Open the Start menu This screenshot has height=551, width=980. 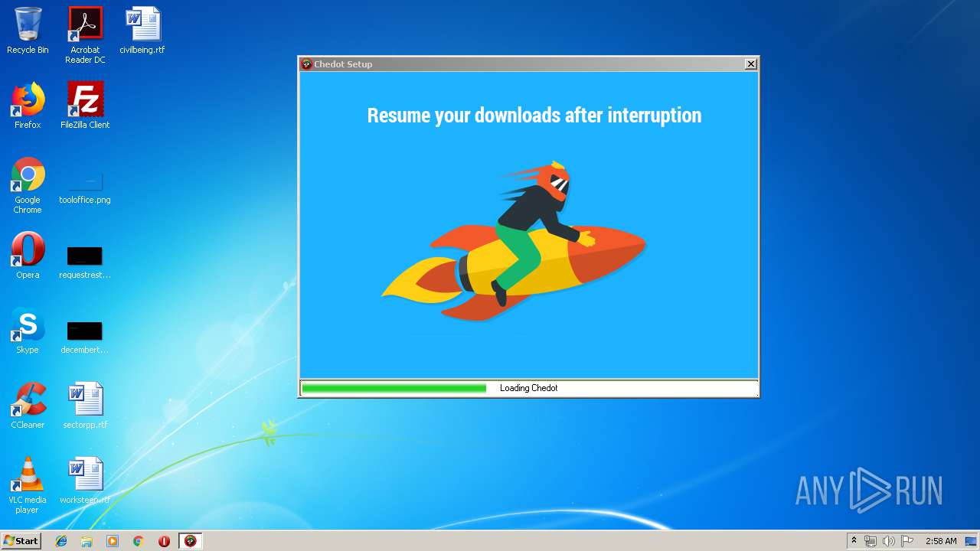pyautogui.click(x=21, y=541)
